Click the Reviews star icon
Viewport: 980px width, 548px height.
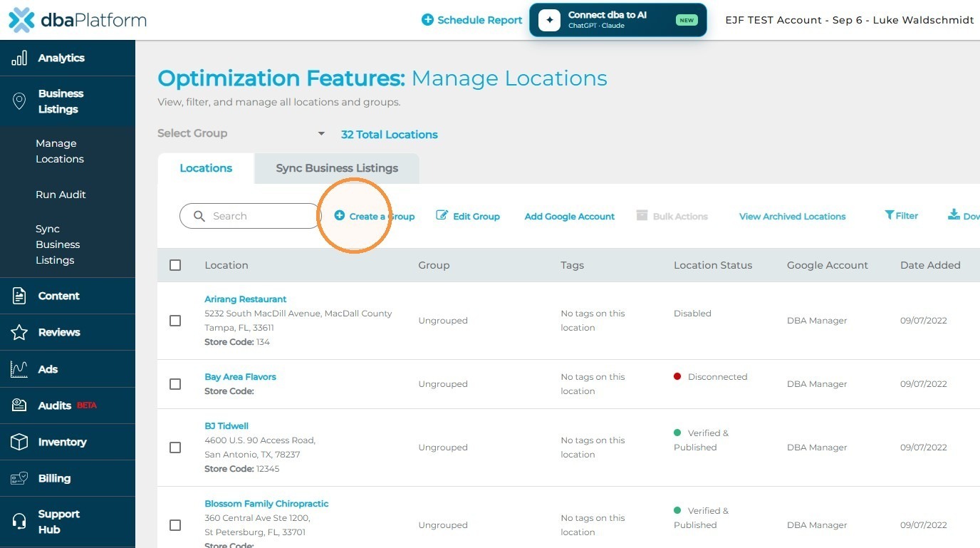pos(19,332)
